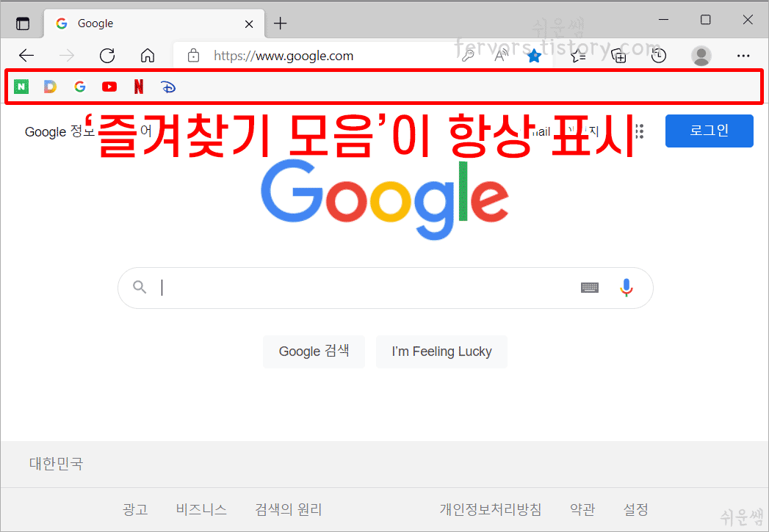Open the tab actions menu icon
The image size is (769, 532).
tap(23, 23)
